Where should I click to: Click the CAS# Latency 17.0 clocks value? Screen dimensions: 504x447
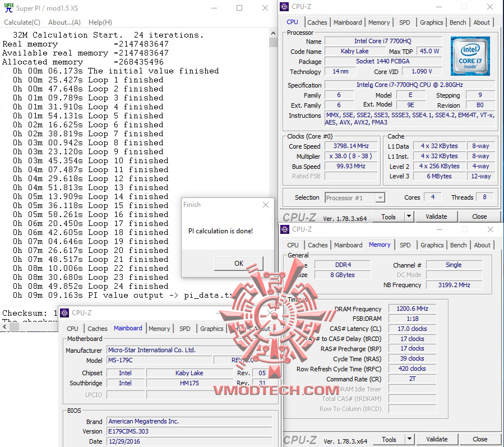(x=413, y=329)
